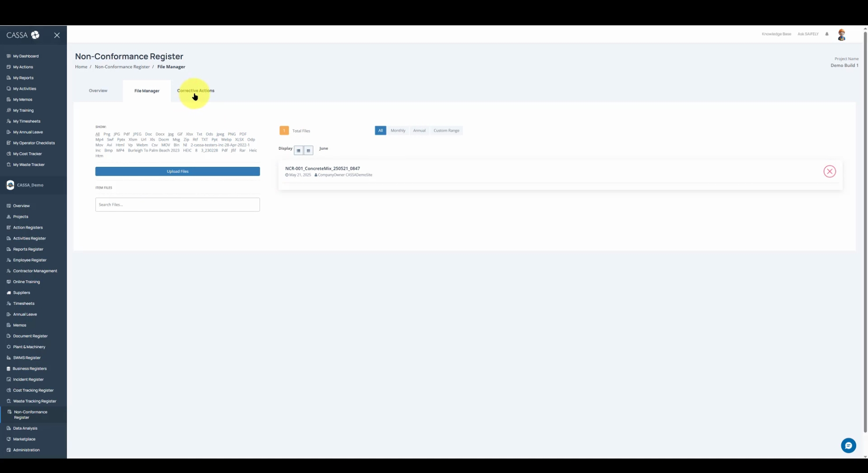Click the page vertical scrollbar
This screenshot has height=473, width=868.
click(865, 219)
